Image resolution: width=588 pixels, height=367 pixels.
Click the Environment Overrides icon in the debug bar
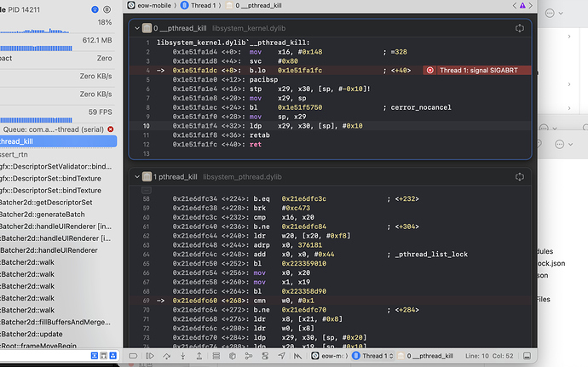[265, 356]
